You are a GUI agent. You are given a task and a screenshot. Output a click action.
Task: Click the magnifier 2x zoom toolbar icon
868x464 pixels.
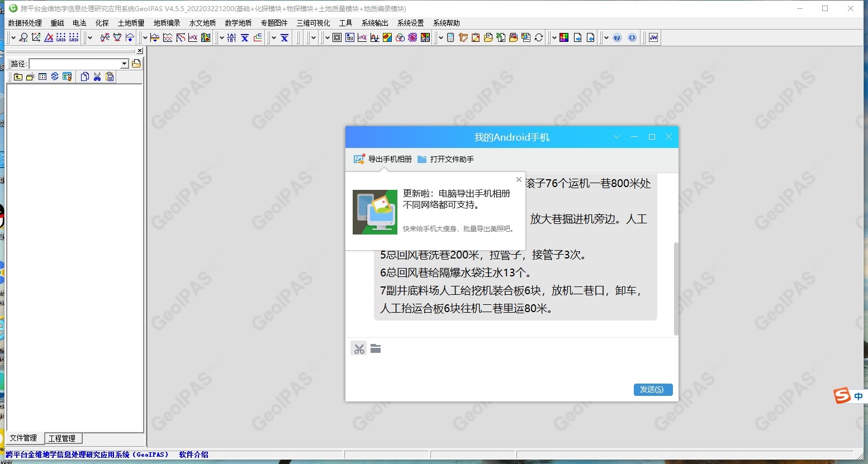click(23, 37)
